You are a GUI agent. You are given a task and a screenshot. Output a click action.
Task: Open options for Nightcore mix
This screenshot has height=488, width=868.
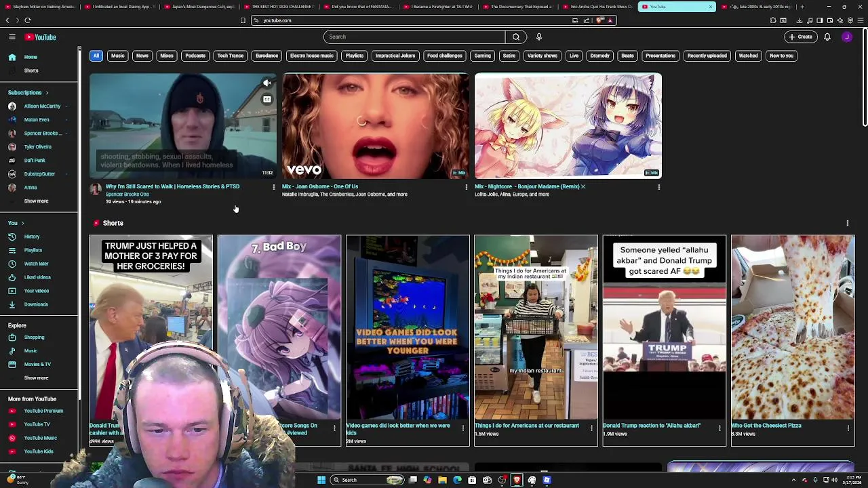pos(658,187)
